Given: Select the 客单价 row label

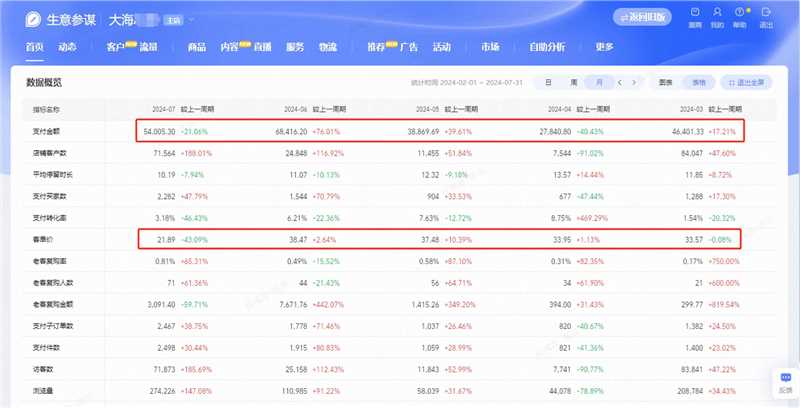Looking at the screenshot, I should (x=43, y=239).
